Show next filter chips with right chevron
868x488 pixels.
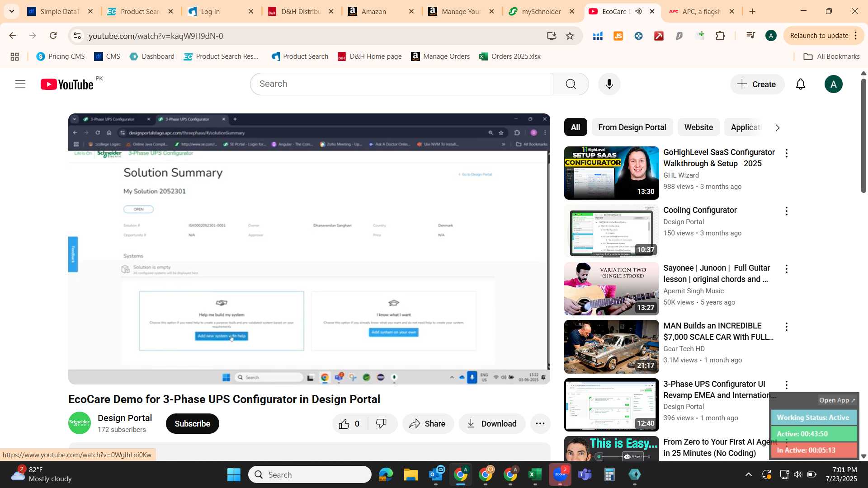[x=777, y=128]
